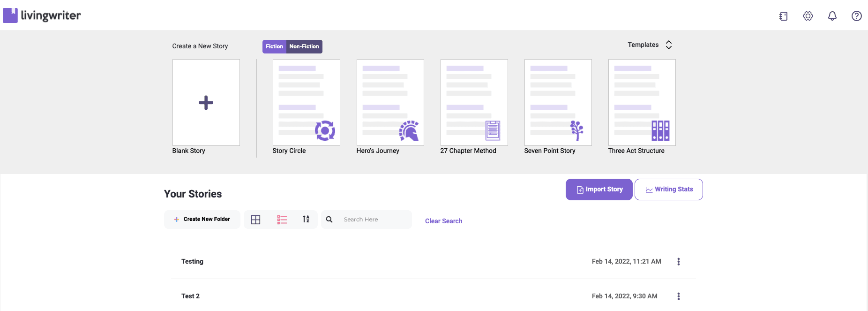Choose the Seven Point Story template

point(558,102)
